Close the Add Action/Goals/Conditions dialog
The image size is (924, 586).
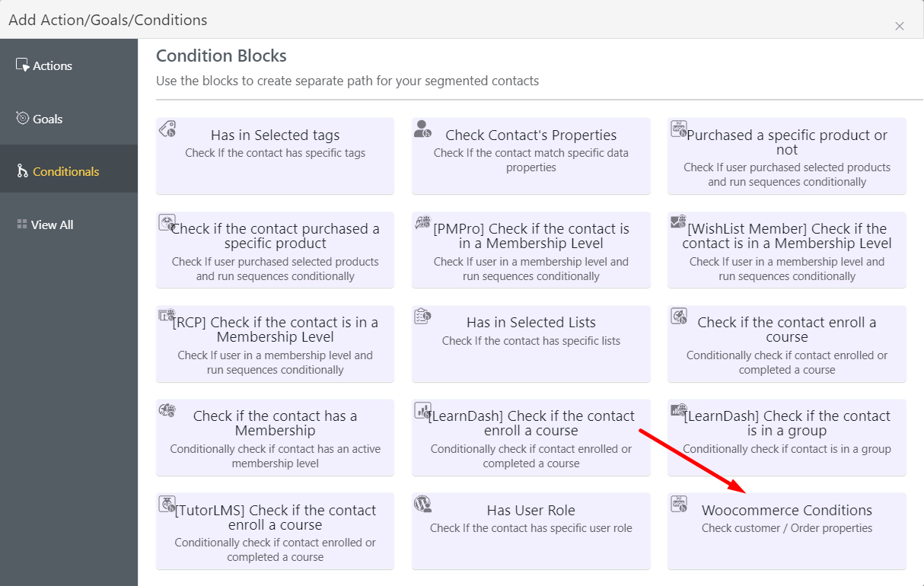pos(900,26)
